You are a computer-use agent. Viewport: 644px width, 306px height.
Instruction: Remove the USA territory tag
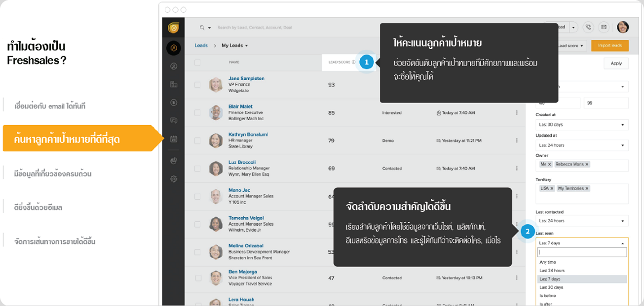[552, 188]
